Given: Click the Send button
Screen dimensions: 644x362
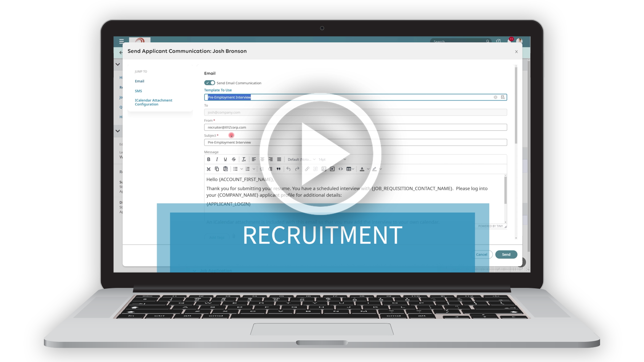Looking at the screenshot, I should click(x=505, y=254).
